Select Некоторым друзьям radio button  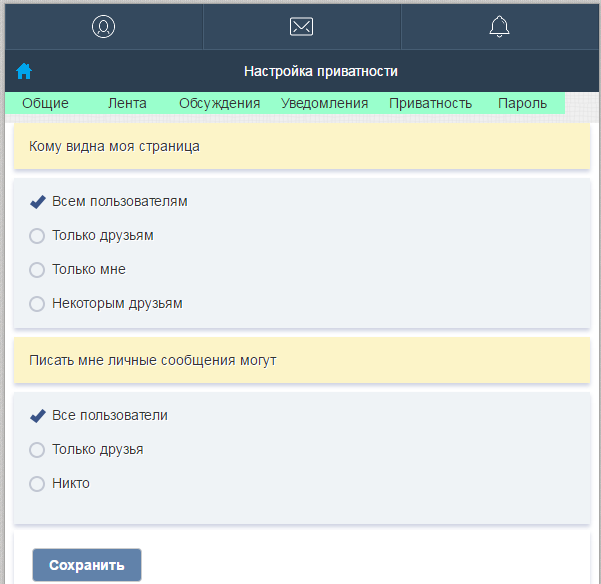click(x=37, y=304)
